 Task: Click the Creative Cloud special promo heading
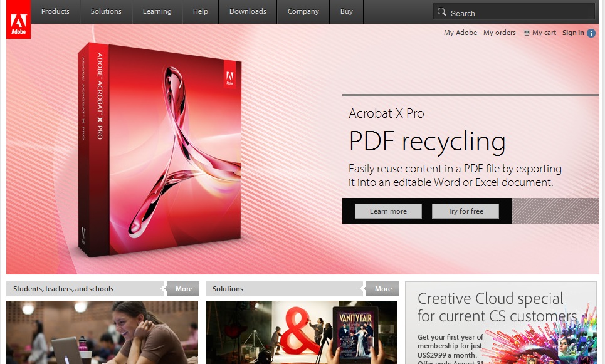coord(497,308)
